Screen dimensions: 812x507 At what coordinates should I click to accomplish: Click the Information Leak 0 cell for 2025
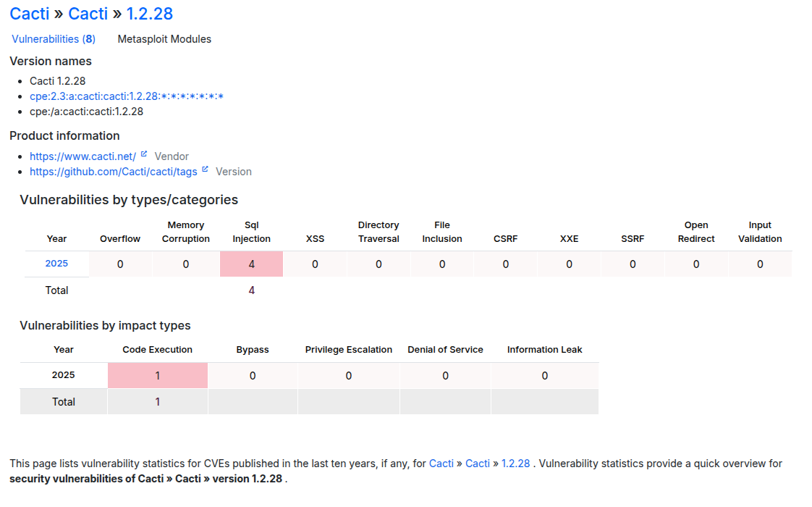(544, 375)
